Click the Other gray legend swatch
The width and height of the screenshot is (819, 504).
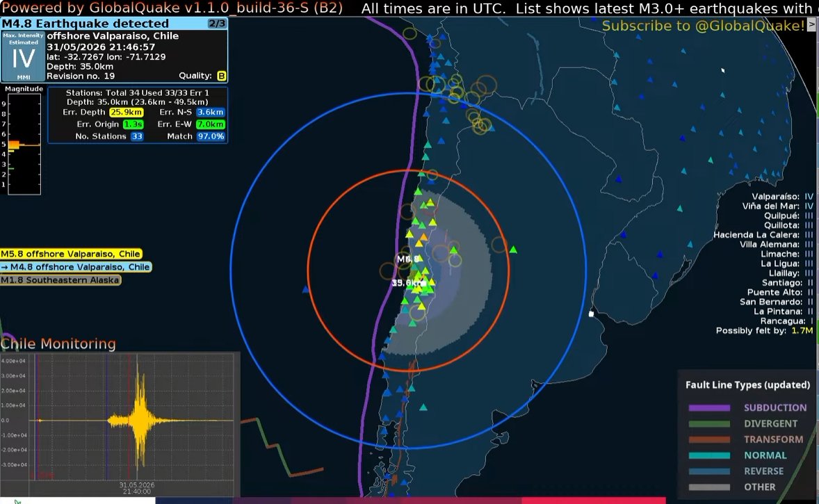point(708,487)
